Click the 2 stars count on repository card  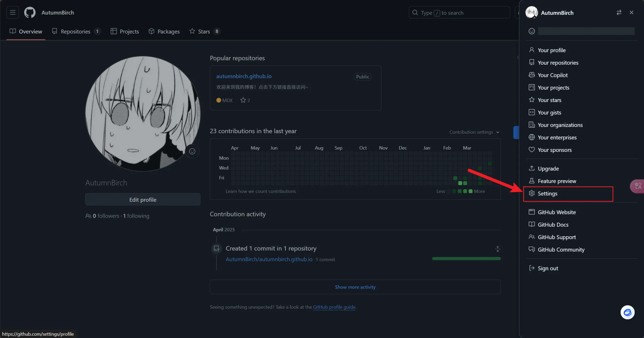coord(245,100)
